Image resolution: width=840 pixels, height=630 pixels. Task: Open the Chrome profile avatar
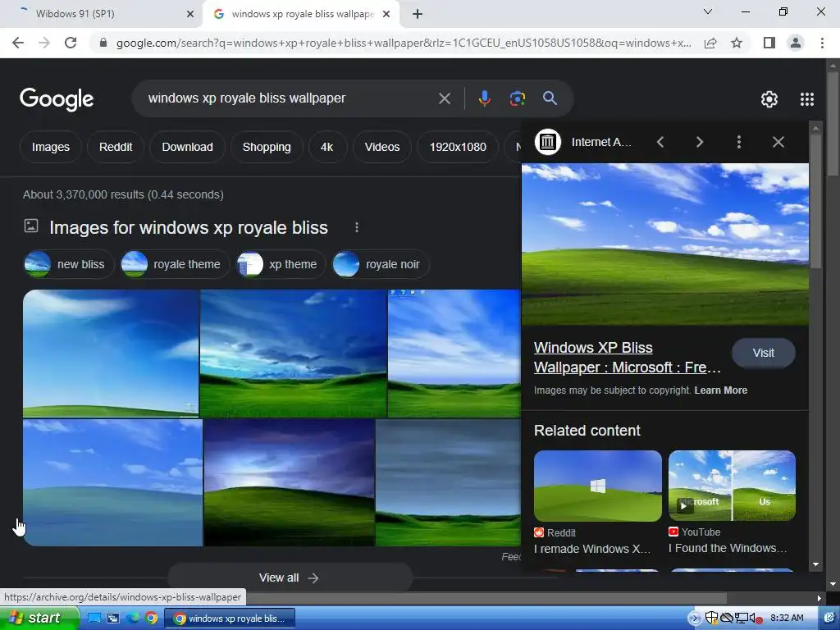(x=796, y=43)
